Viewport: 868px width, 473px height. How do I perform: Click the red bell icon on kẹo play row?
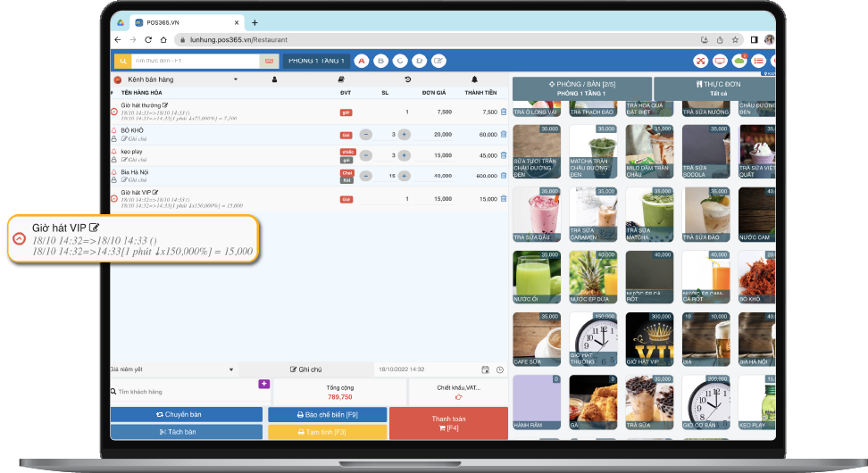point(114,152)
